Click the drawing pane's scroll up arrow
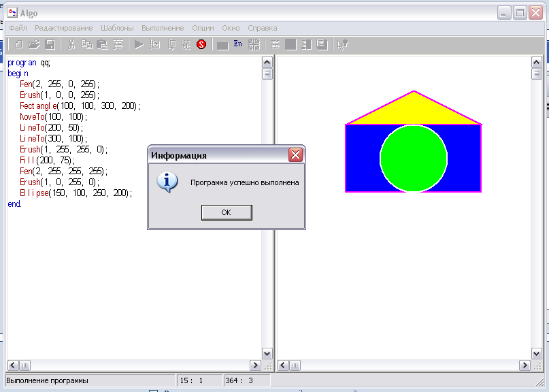 (x=537, y=62)
